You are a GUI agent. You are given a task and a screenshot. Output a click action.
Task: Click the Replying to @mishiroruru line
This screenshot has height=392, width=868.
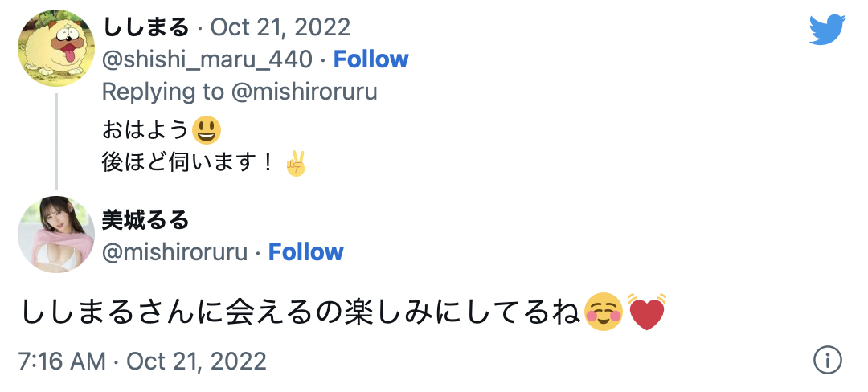[x=240, y=92]
